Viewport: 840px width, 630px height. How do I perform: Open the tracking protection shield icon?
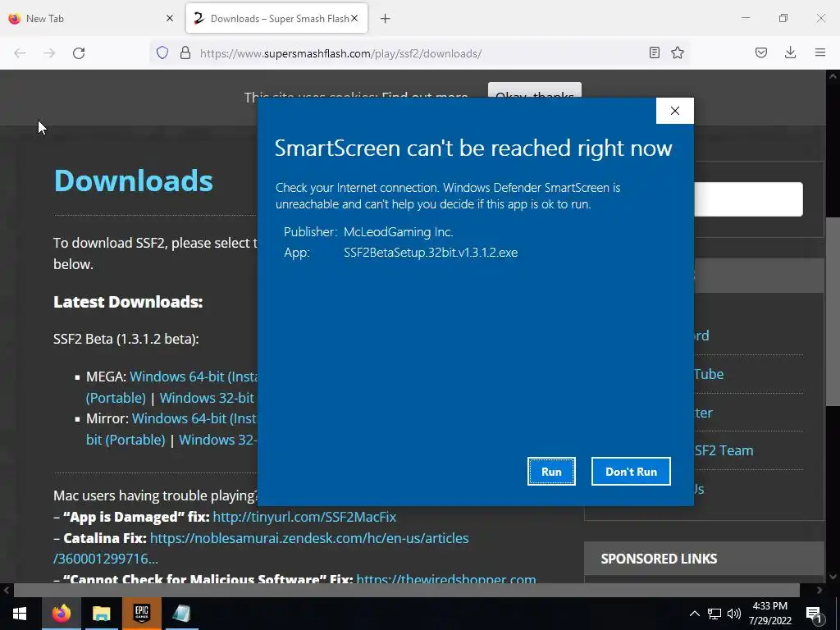[x=162, y=53]
